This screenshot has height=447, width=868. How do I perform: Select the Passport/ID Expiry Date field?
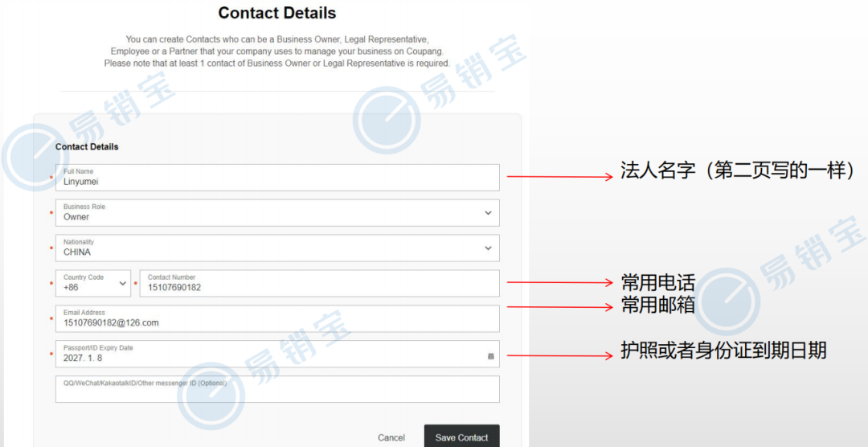point(277,354)
